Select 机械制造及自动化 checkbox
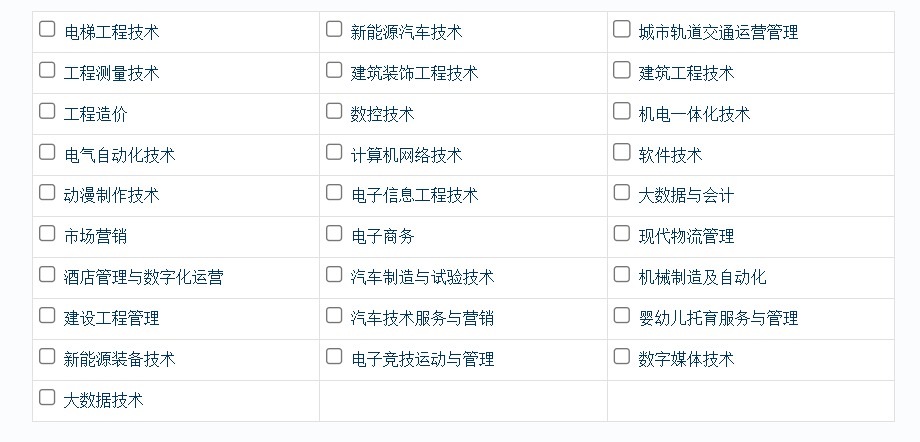Screen dimensions: 920x442 click(x=621, y=275)
